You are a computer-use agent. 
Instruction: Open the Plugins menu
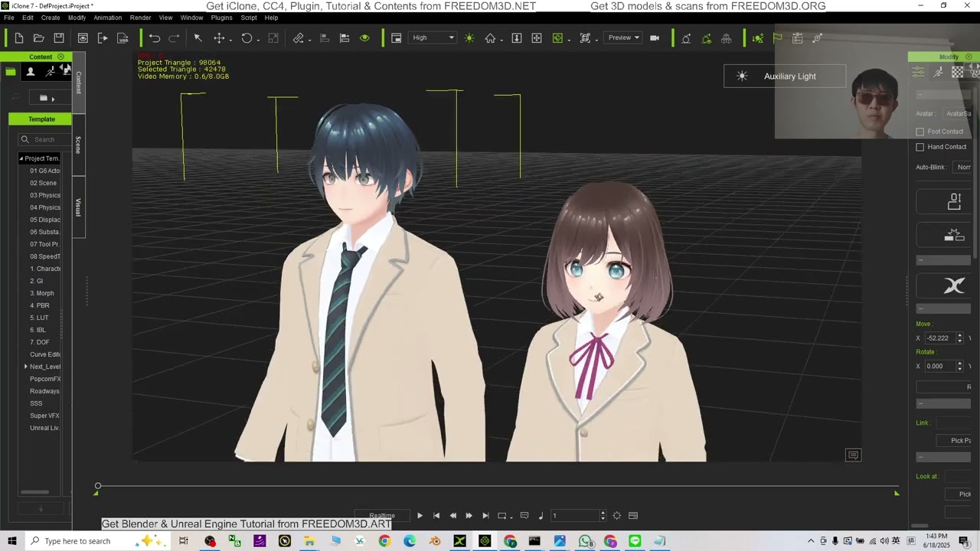tap(221, 18)
